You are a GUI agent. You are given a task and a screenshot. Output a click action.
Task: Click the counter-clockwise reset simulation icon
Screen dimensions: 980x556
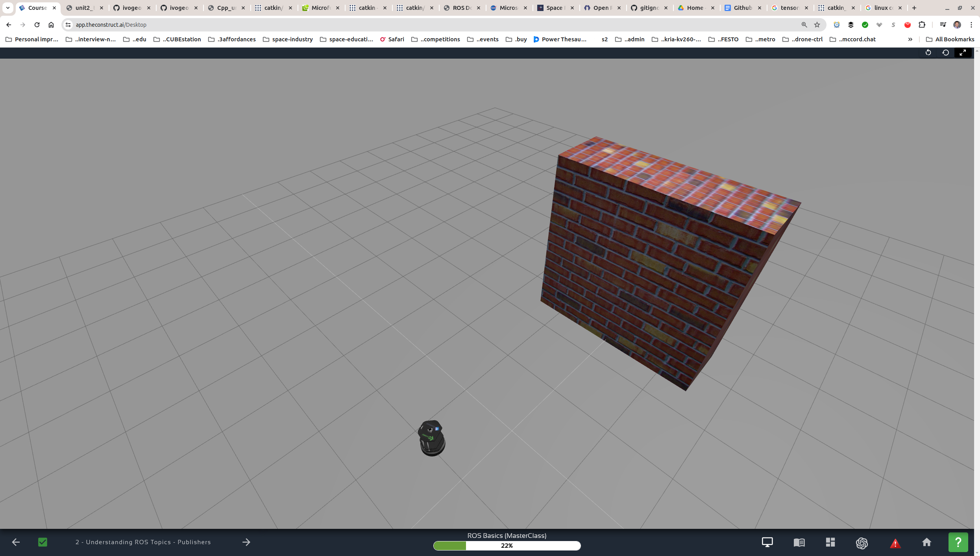[x=945, y=52]
